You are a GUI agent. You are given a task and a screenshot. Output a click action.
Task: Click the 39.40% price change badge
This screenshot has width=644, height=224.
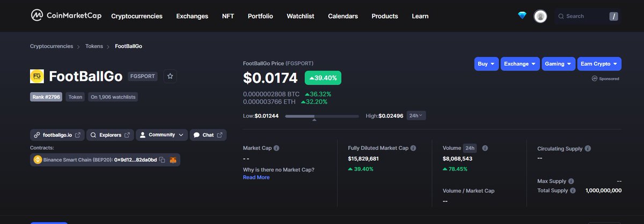coord(323,78)
